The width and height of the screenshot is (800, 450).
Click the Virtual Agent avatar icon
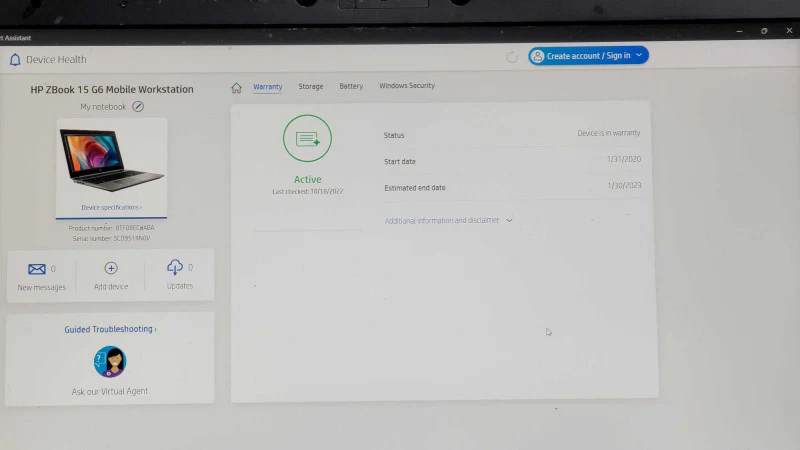pyautogui.click(x=110, y=362)
